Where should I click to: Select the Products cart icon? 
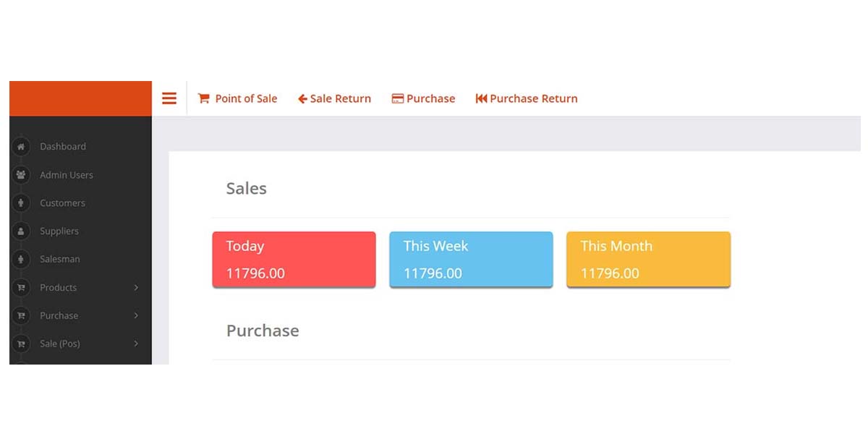point(20,287)
